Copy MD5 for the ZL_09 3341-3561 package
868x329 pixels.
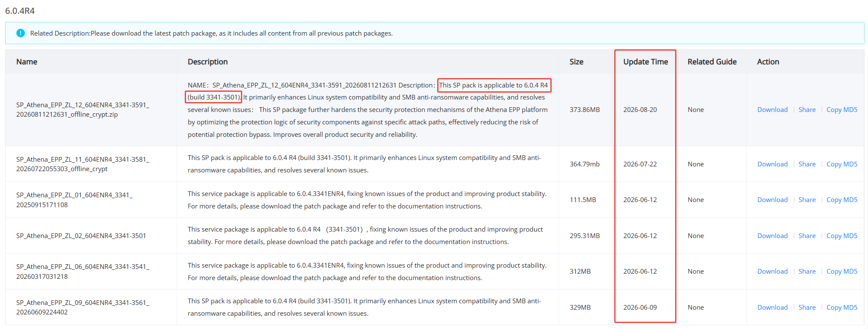click(x=842, y=308)
